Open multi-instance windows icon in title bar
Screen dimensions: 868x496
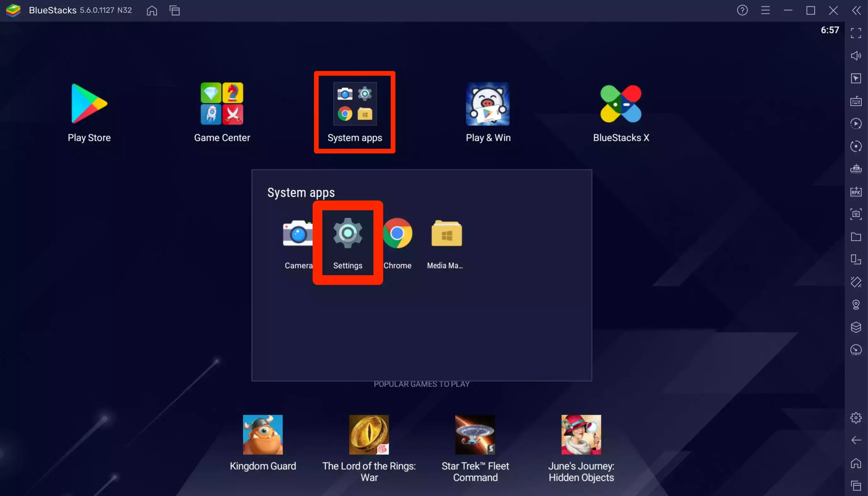click(x=175, y=11)
